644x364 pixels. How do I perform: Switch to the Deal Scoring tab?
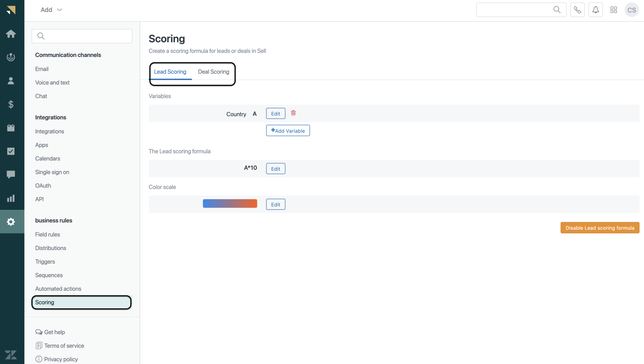(214, 71)
